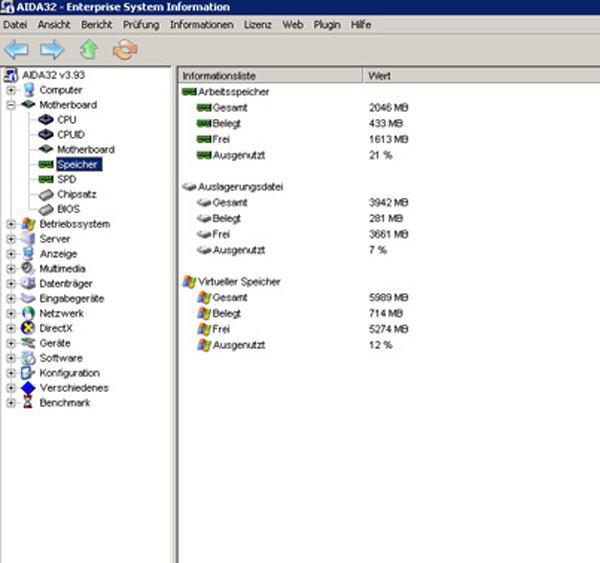The image size is (600, 563).
Task: Click the Server tree icon
Action: click(x=28, y=239)
